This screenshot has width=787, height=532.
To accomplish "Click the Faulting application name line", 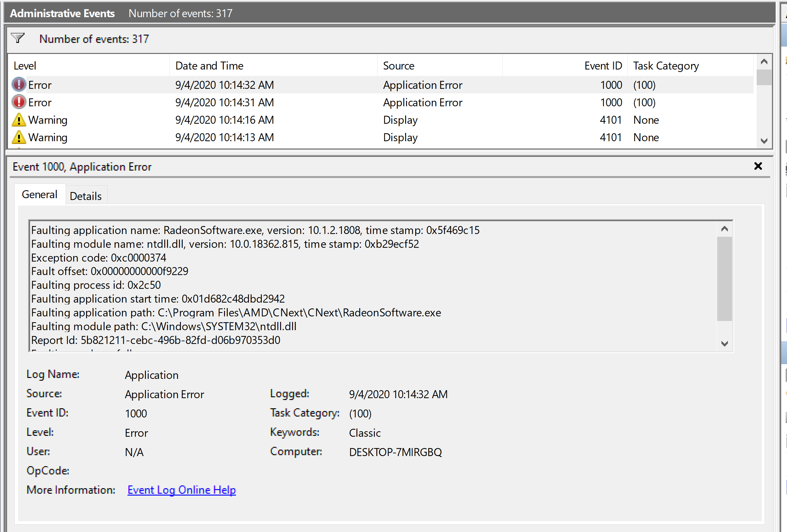I will pos(255,230).
